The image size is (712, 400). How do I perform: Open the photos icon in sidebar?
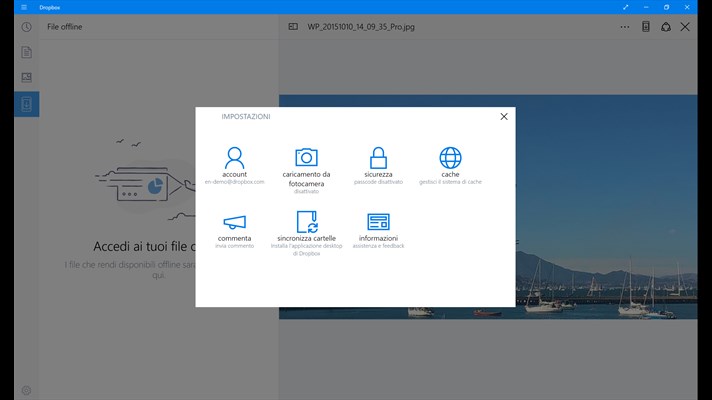click(x=26, y=78)
